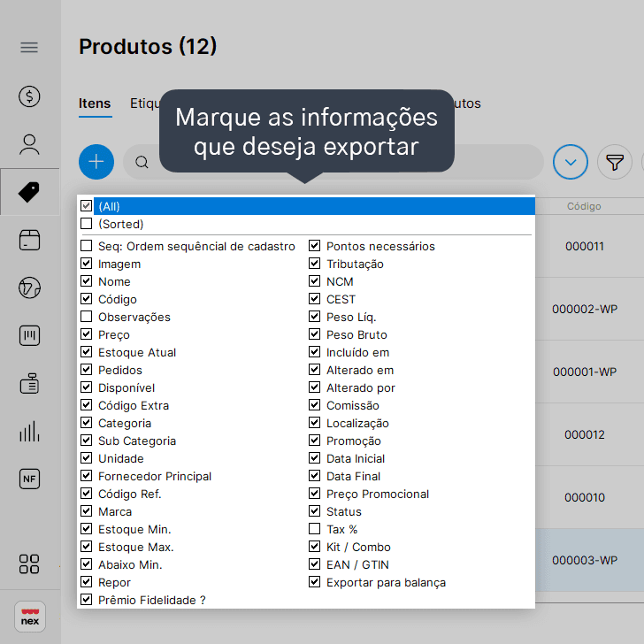Uncheck the Estoque Atual checkbox
644x644 pixels.
pyautogui.click(x=87, y=351)
